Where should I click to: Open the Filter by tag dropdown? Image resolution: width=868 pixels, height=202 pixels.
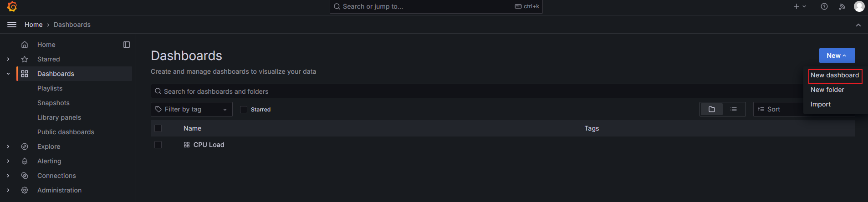(x=191, y=109)
